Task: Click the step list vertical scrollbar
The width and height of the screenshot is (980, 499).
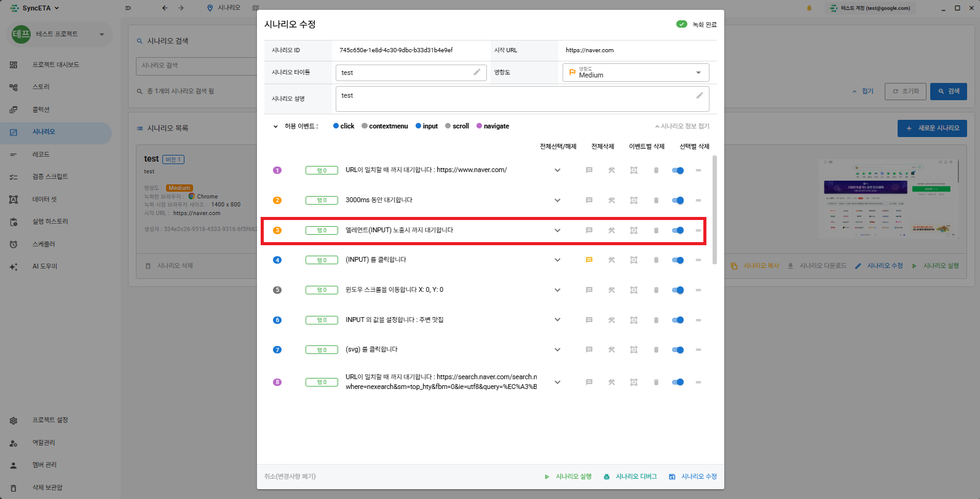Action: pyautogui.click(x=714, y=209)
